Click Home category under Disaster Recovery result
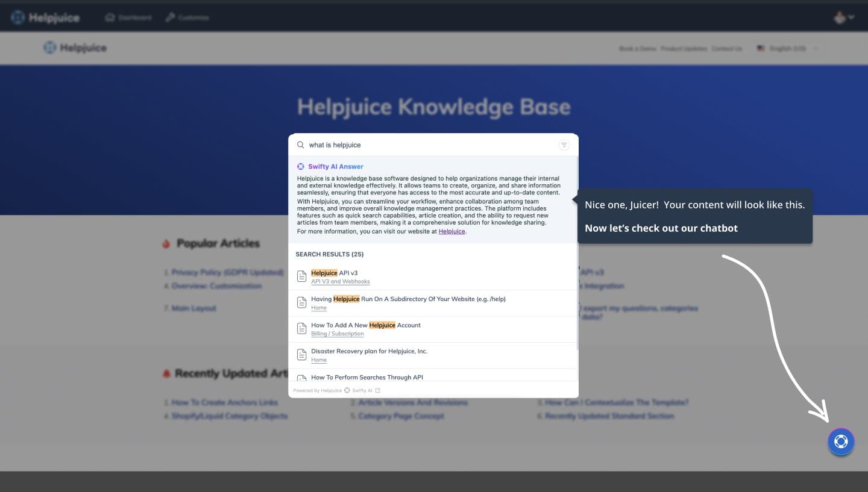The height and width of the screenshot is (492, 868). [x=319, y=360]
